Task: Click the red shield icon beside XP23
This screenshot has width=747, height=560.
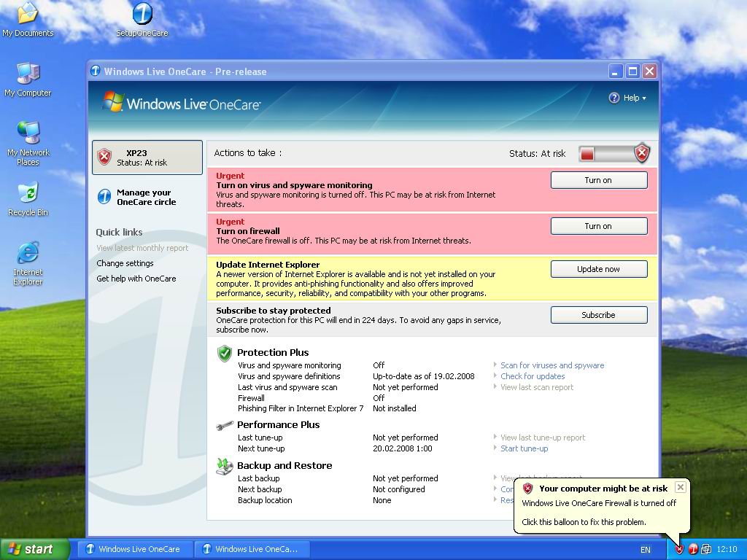Action: coord(104,157)
